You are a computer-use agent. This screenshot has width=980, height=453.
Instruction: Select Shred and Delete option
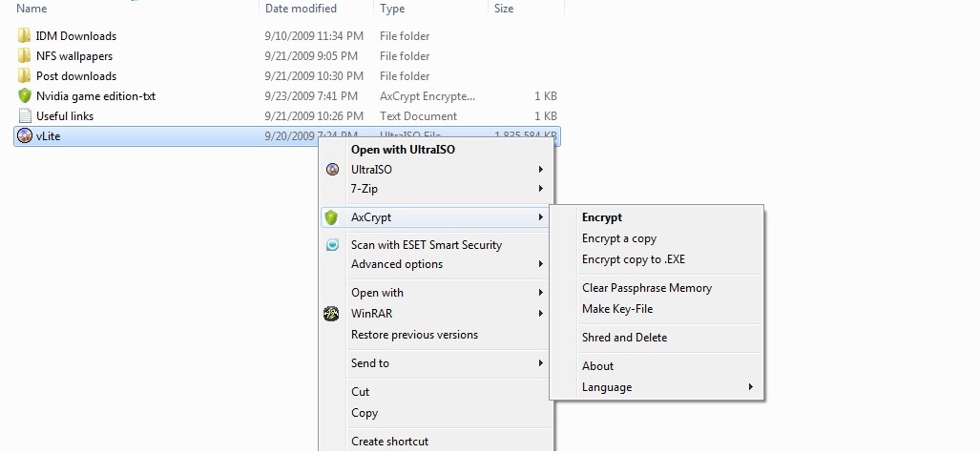(624, 338)
